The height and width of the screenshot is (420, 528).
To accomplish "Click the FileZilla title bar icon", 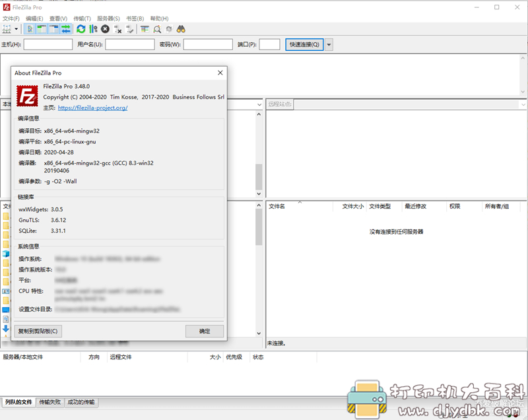I will (6, 7).
